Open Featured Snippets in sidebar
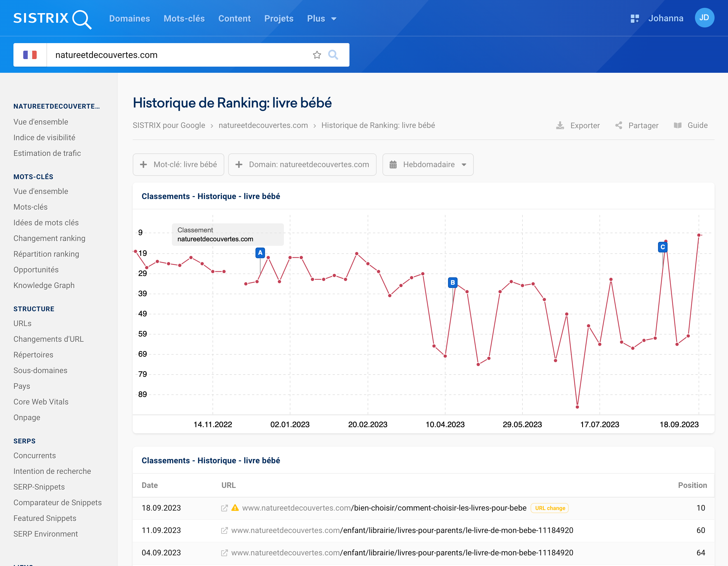728x566 pixels. (x=45, y=518)
